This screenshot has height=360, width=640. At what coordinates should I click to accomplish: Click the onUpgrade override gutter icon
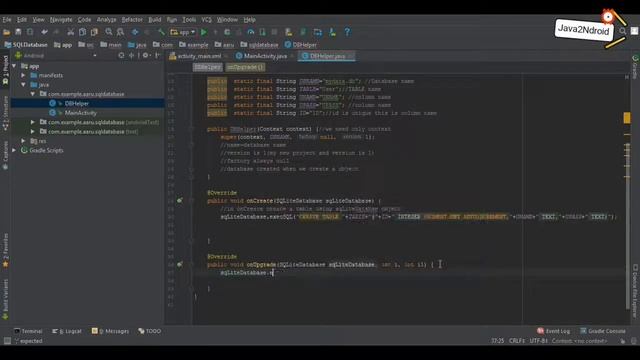coord(180,264)
